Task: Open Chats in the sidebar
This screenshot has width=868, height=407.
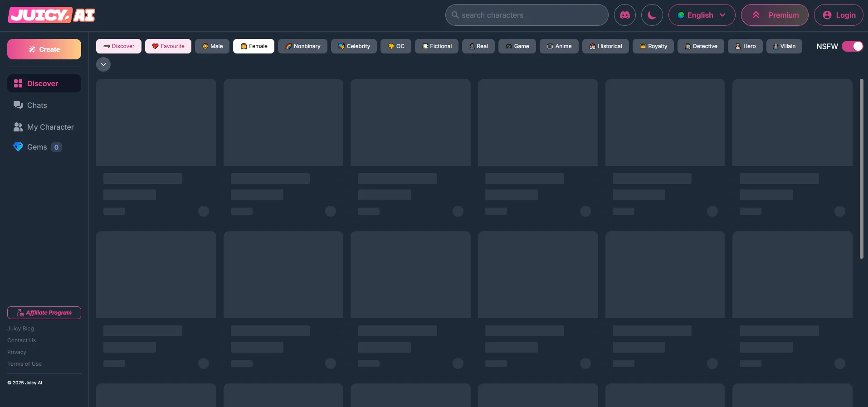Action: pyautogui.click(x=37, y=105)
